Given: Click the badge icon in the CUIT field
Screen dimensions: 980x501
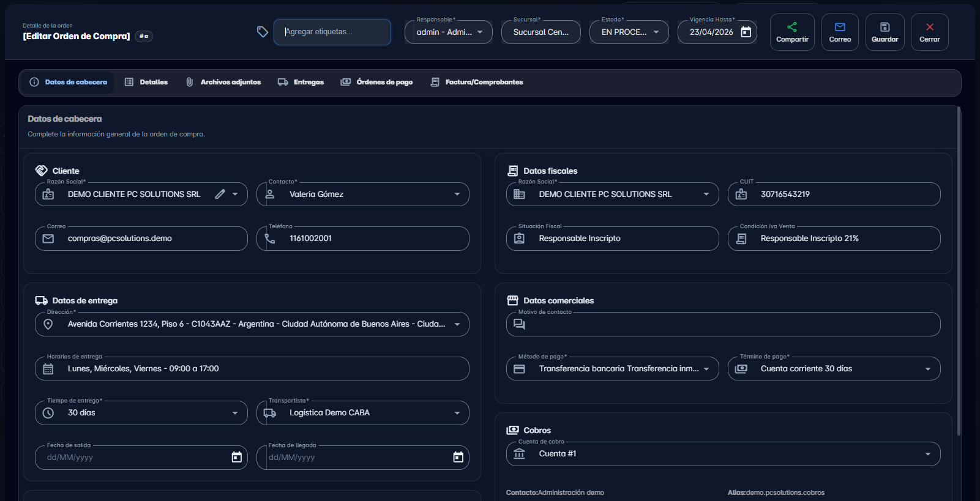Looking at the screenshot, I should click(x=741, y=194).
